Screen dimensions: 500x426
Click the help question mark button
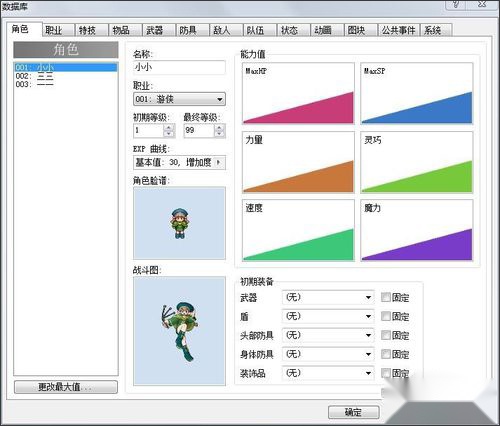[456, 4]
